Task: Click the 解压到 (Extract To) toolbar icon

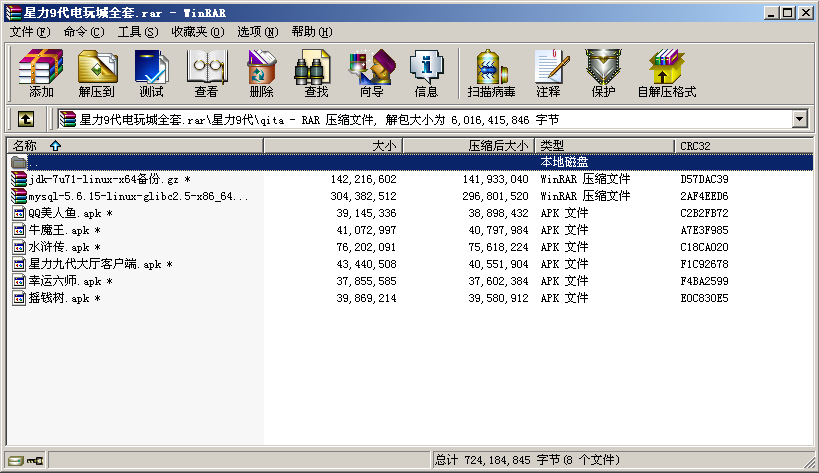Action: (x=97, y=73)
